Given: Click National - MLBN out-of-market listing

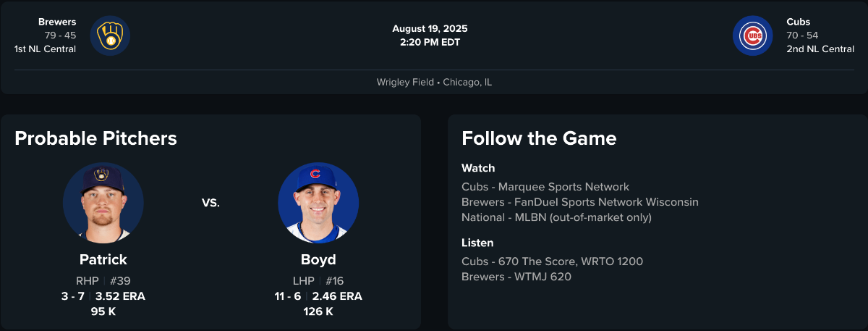Looking at the screenshot, I should (556, 217).
